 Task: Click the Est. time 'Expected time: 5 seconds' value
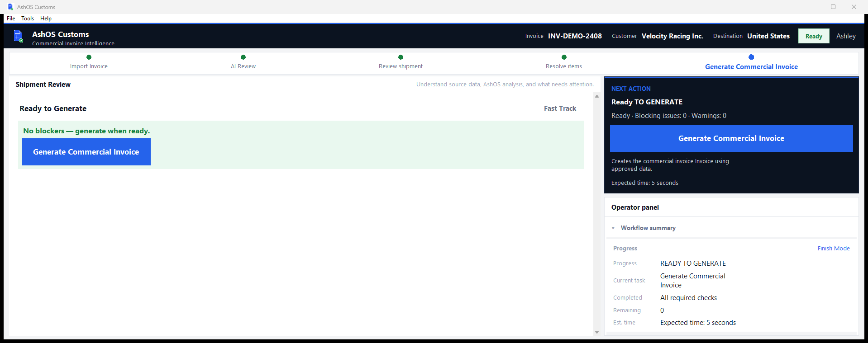coord(698,323)
